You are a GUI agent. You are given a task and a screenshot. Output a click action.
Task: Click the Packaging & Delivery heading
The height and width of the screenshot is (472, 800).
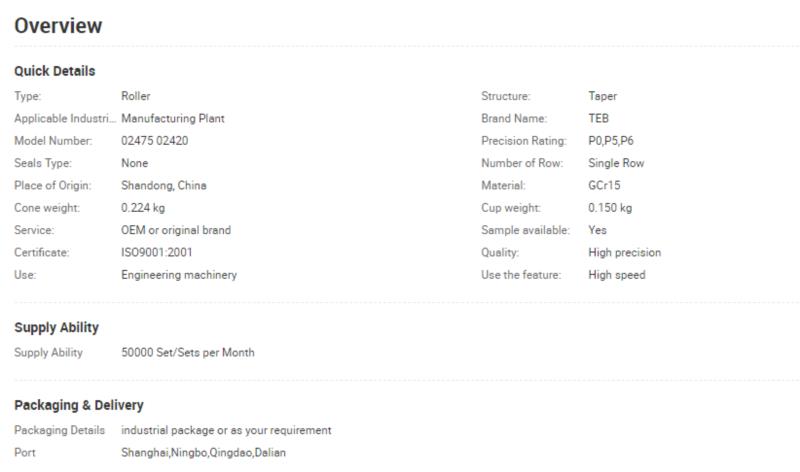[x=79, y=405]
